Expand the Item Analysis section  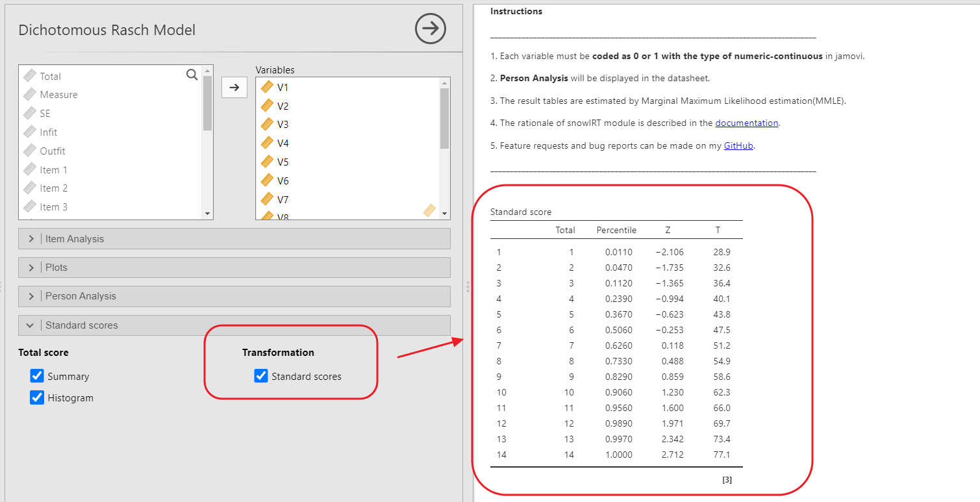234,238
